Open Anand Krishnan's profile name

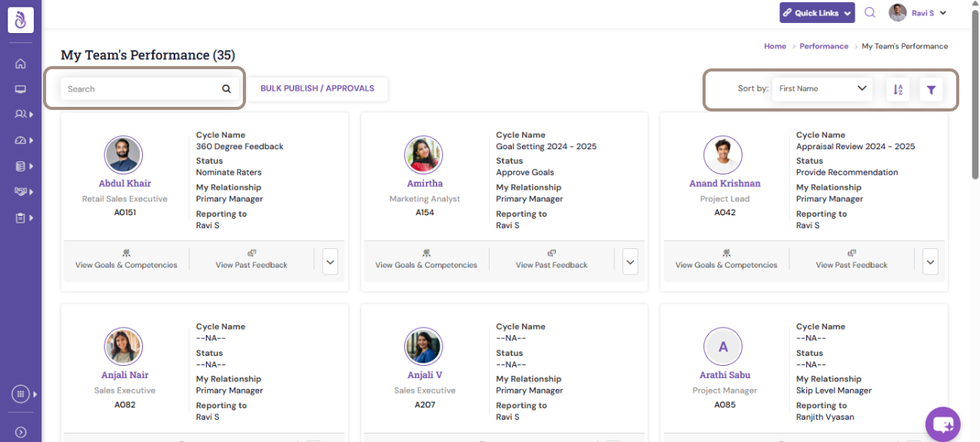[x=725, y=184]
